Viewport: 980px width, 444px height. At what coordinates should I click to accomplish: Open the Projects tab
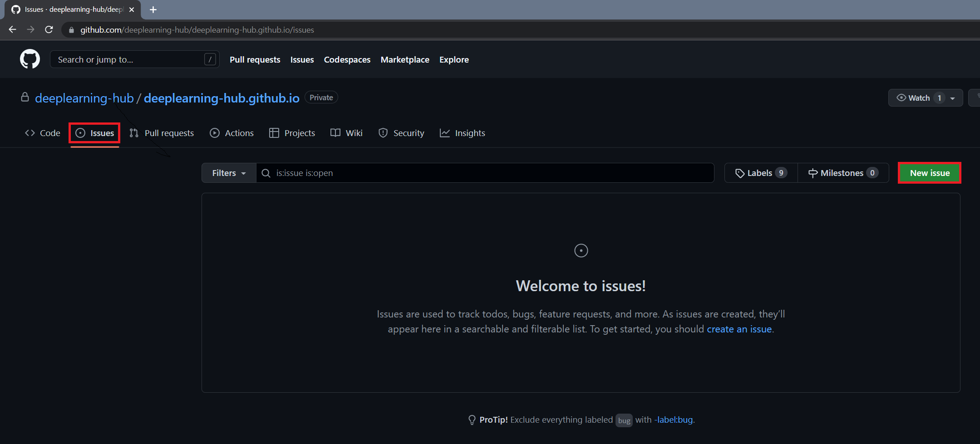point(292,133)
